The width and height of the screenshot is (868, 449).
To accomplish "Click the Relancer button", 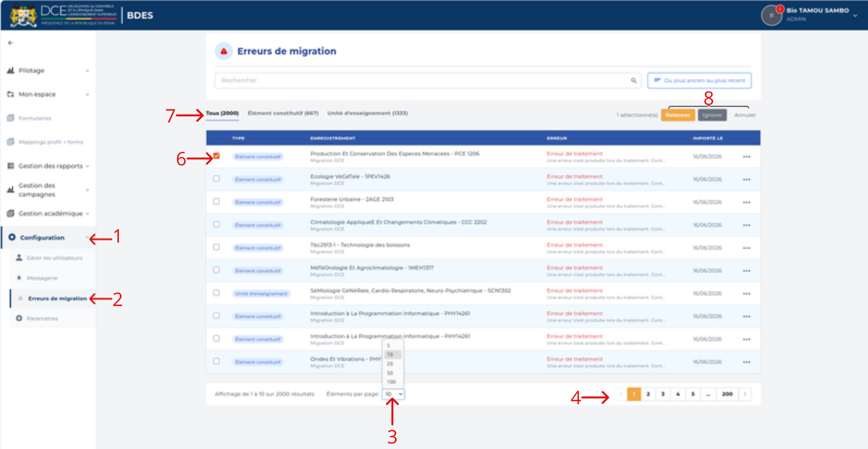I will 678,115.
